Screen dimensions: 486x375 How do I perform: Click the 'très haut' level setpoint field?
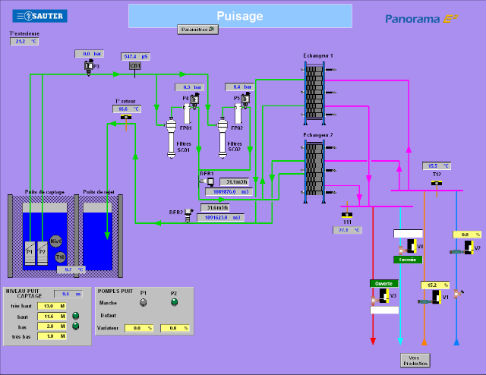pyautogui.click(x=52, y=306)
